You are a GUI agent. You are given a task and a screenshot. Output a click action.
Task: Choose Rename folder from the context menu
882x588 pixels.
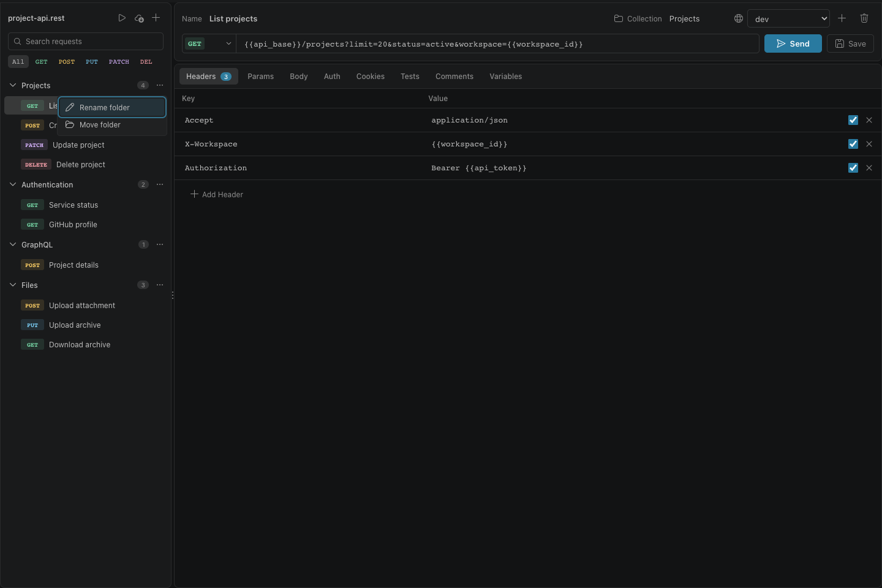(x=112, y=107)
